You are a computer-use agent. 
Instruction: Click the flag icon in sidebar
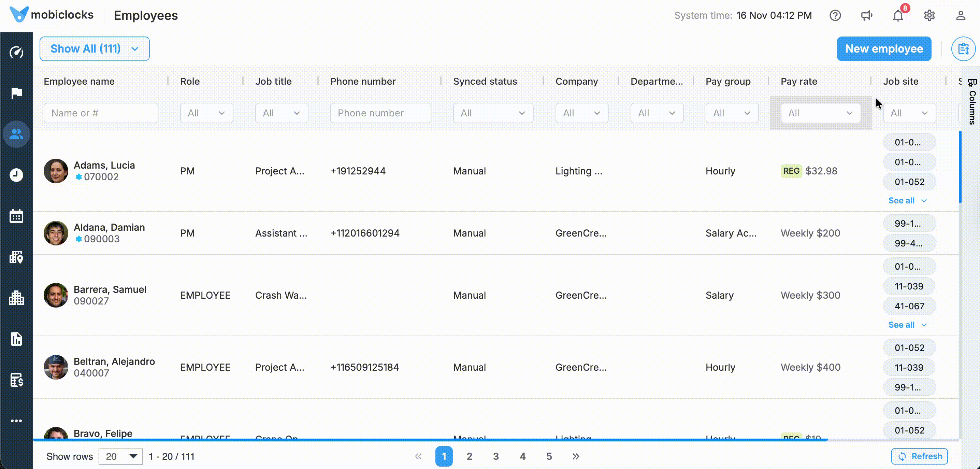click(16, 93)
